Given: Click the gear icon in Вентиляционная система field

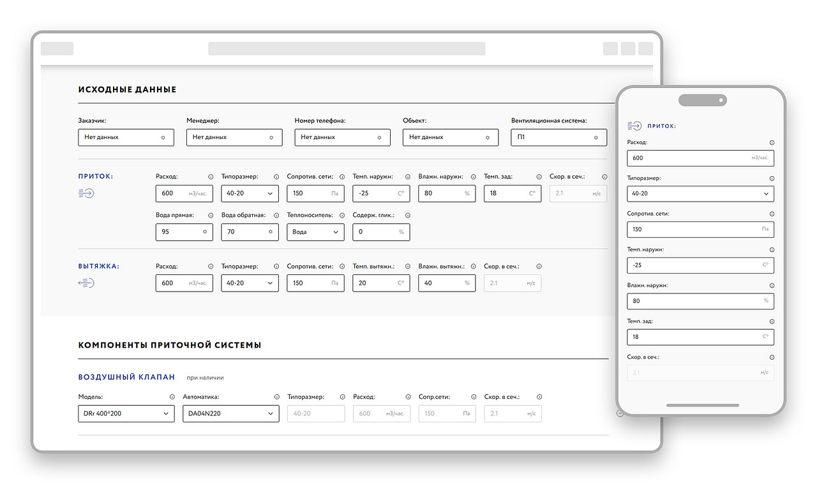Looking at the screenshot, I should (x=596, y=137).
